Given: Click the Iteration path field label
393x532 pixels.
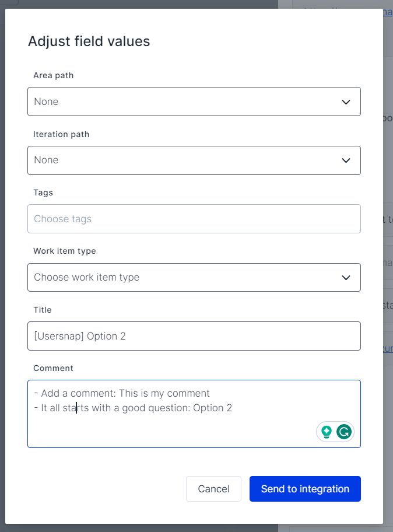Looking at the screenshot, I should 61,134.
